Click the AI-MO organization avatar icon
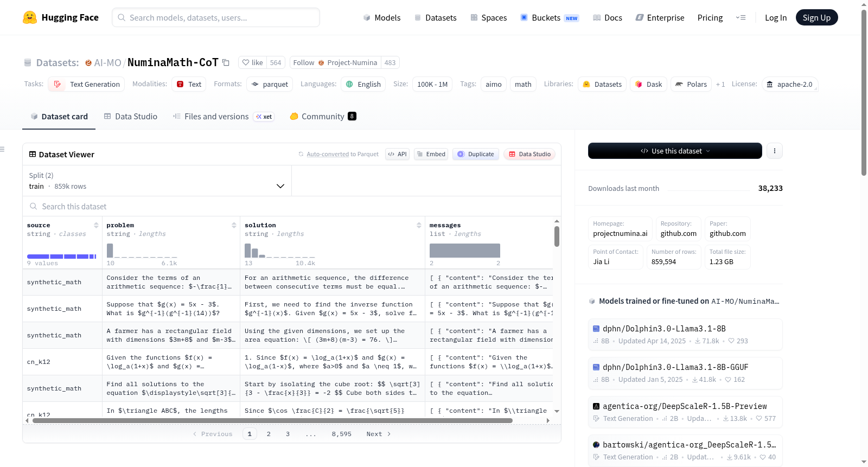Image resolution: width=868 pixels, height=467 pixels. tap(88, 62)
